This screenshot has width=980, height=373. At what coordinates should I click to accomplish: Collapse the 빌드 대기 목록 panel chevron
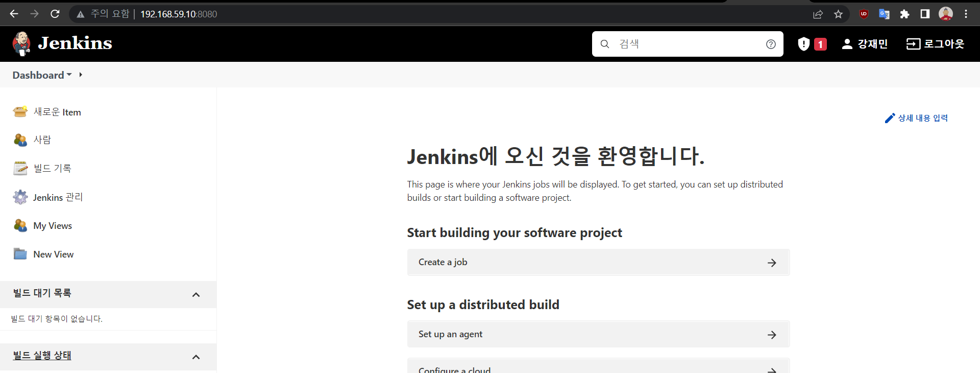click(x=196, y=295)
